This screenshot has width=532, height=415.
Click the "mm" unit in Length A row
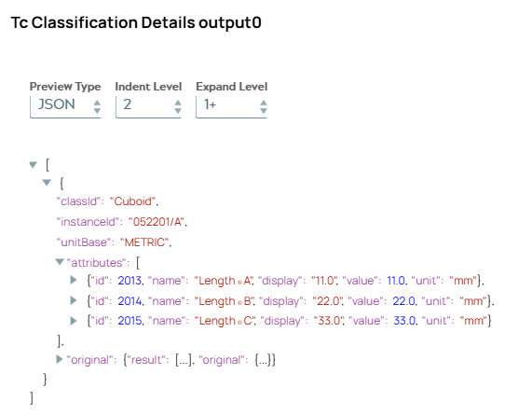coord(463,281)
